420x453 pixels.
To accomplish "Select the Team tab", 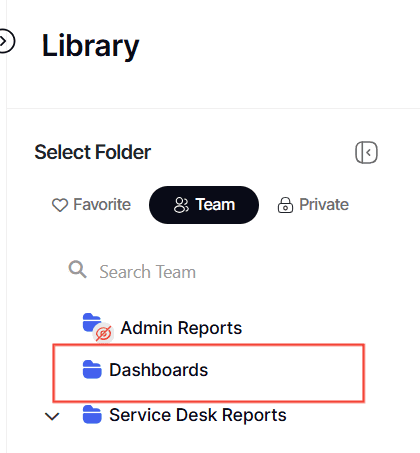I will pyautogui.click(x=204, y=205).
